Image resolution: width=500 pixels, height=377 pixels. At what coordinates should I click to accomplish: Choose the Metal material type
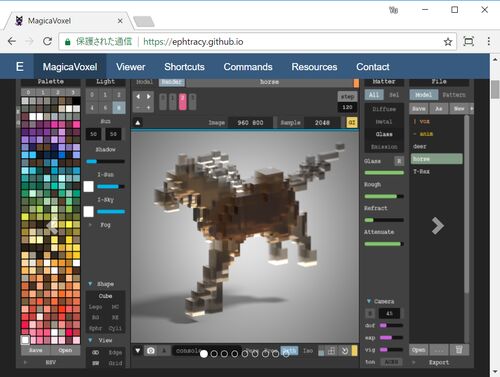384,122
